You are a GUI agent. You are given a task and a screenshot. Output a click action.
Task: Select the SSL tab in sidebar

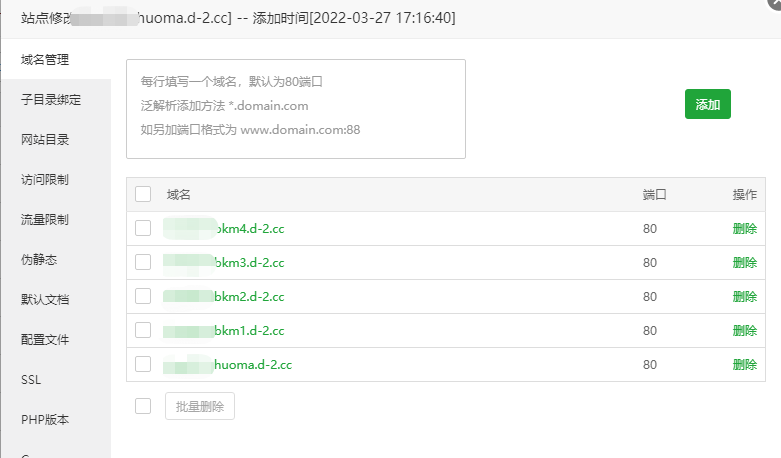click(x=31, y=380)
